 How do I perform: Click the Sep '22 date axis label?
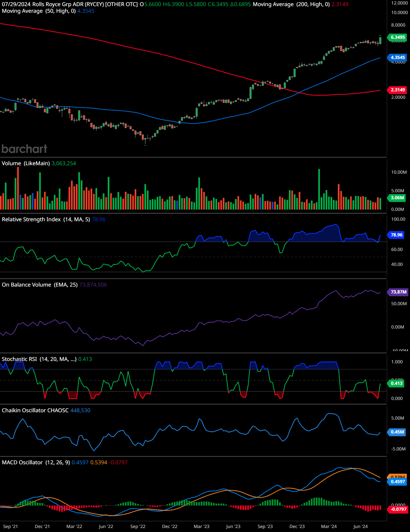[138, 526]
